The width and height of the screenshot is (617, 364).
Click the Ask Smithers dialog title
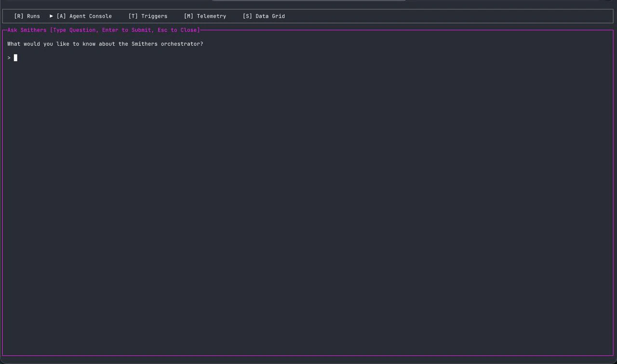26,30
